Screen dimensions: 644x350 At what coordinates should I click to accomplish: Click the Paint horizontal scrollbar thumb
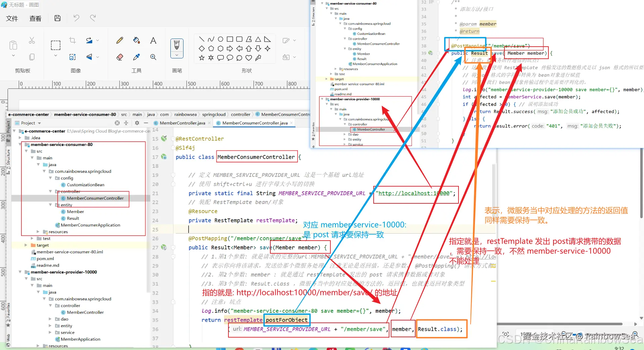[x=559, y=324]
